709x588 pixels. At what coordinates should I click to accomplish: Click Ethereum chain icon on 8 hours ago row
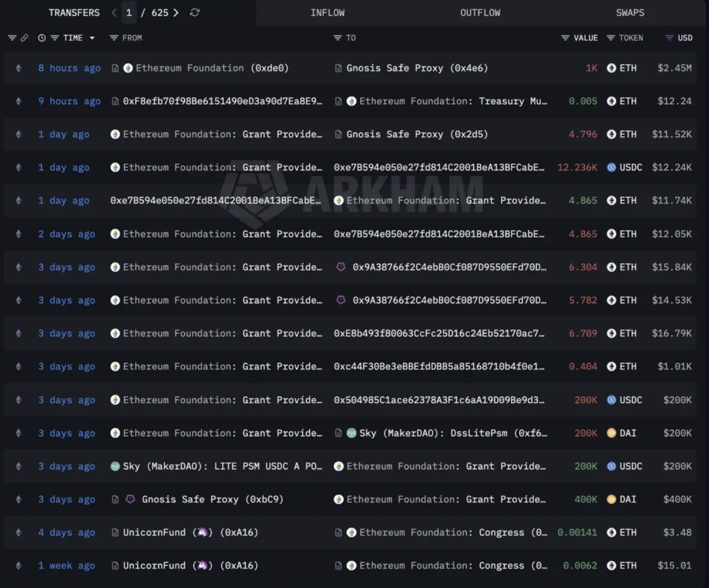point(19,68)
